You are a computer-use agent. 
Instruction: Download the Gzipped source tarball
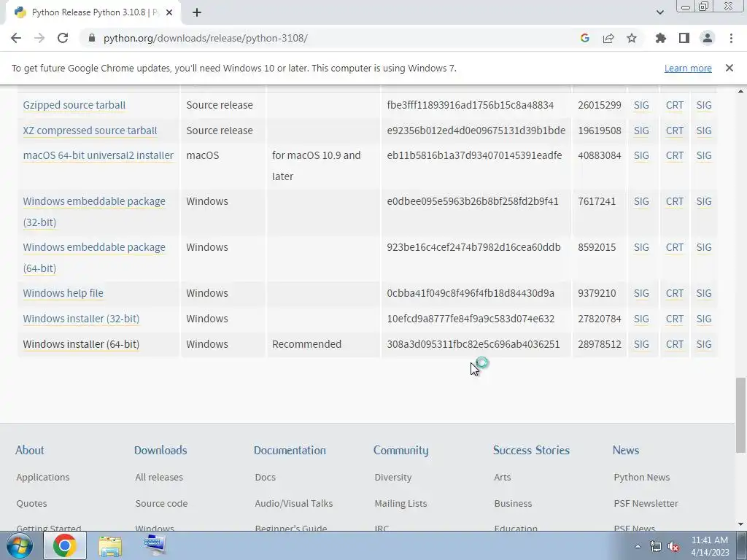pos(74,105)
